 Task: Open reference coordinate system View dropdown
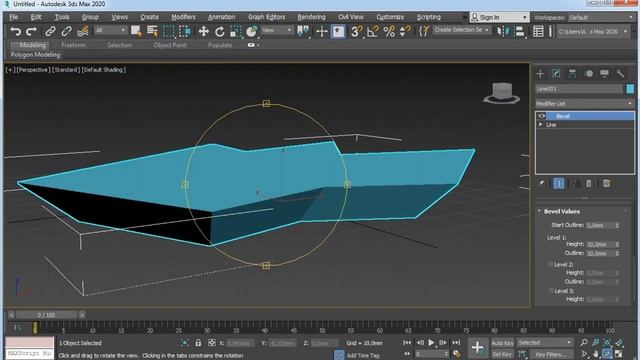(x=277, y=30)
